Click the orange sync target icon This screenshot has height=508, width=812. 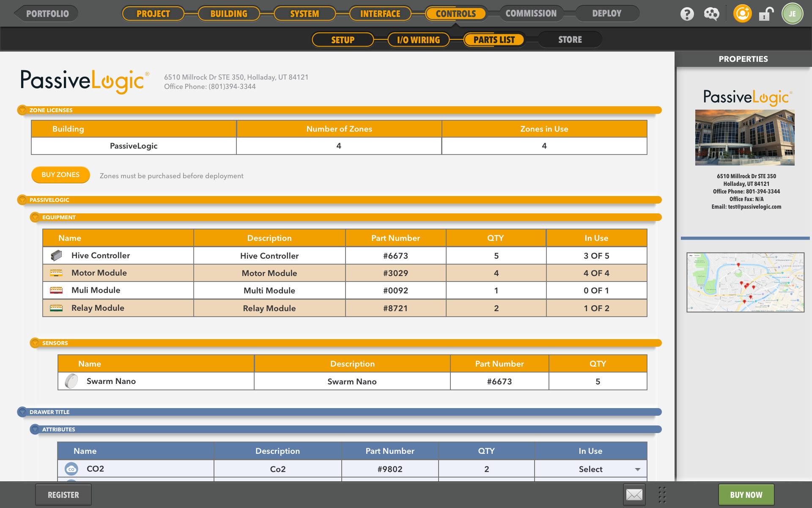click(742, 14)
